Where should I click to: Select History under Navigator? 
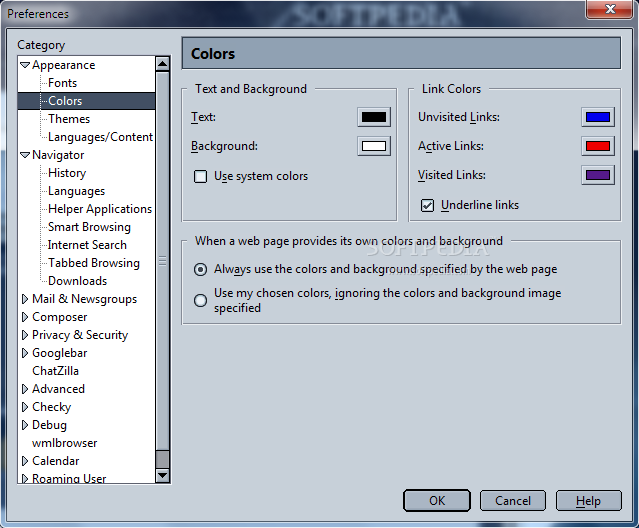pos(67,173)
